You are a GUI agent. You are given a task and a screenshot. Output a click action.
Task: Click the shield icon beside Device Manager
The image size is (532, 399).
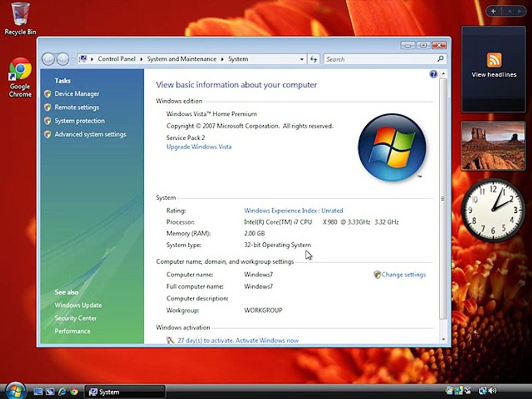click(48, 94)
